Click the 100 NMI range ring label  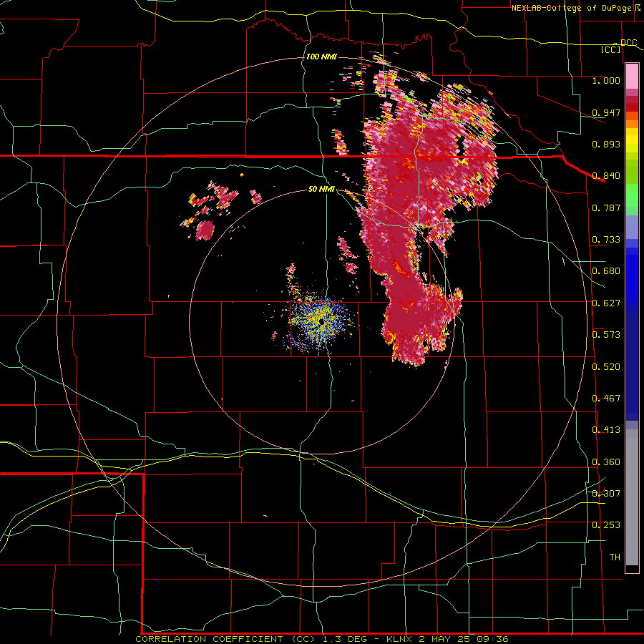tap(321, 57)
